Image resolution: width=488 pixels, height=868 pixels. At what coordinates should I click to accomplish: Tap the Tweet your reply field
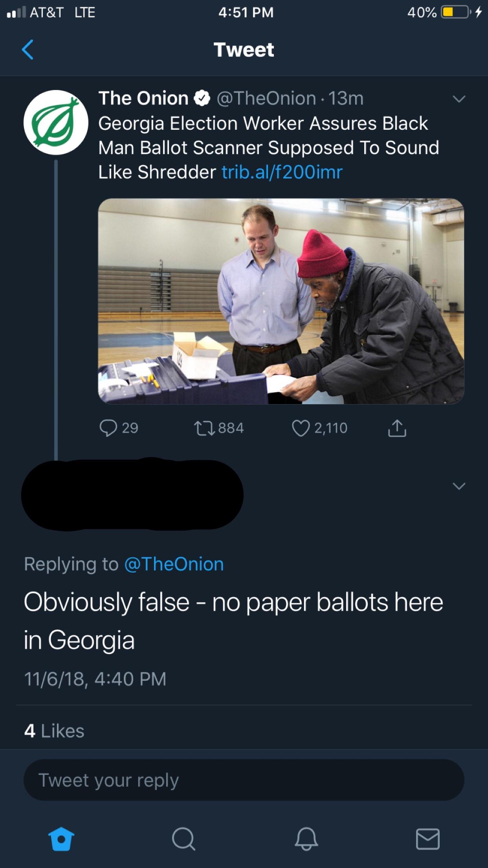[x=244, y=780]
